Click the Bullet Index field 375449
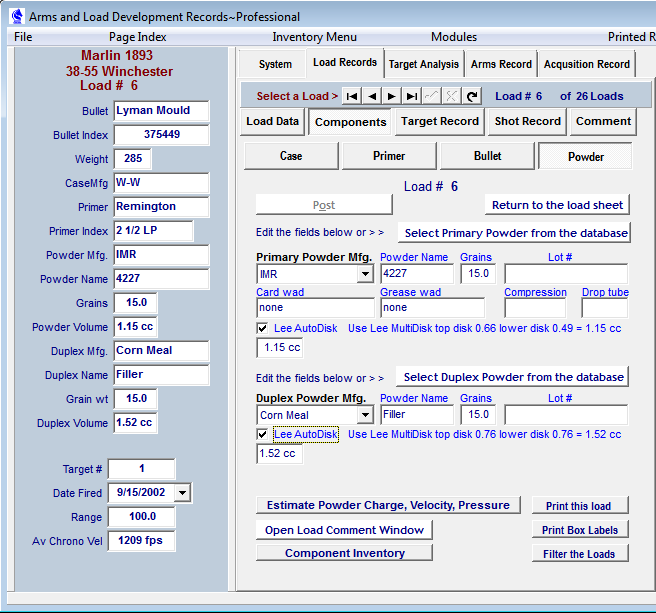Screen dimensions: 656x613 click(161, 135)
